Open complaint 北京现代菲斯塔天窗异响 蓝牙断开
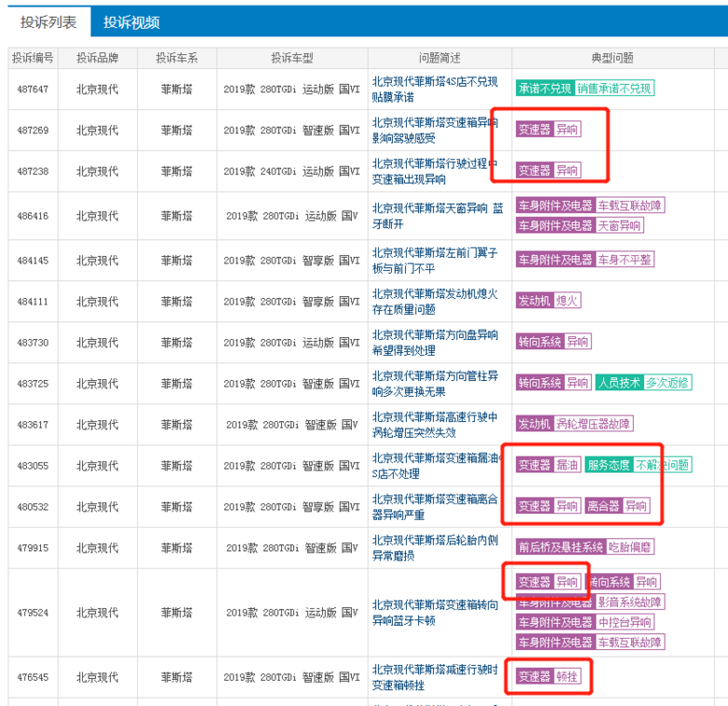The height and width of the screenshot is (706, 728). coord(438,216)
